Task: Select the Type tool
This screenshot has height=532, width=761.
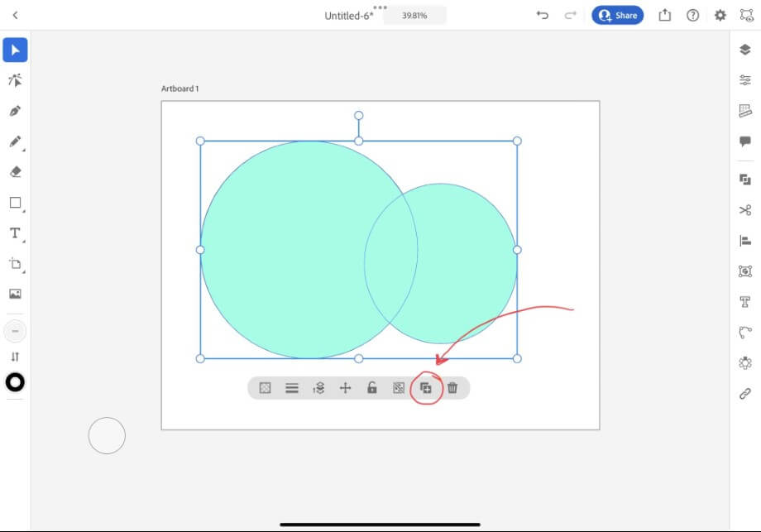Action: 15,233
